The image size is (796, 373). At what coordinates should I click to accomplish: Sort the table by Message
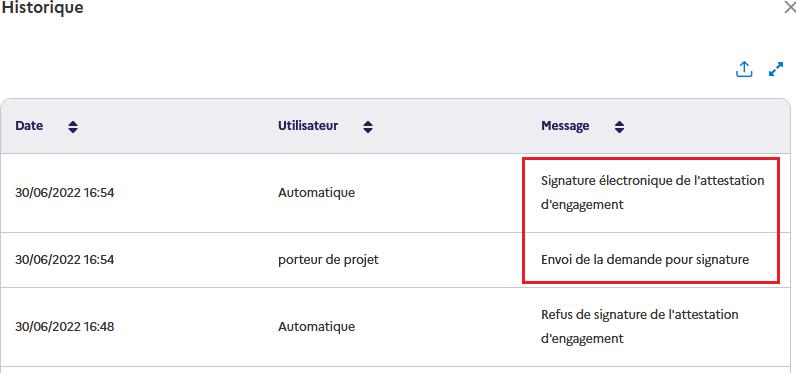(x=619, y=126)
